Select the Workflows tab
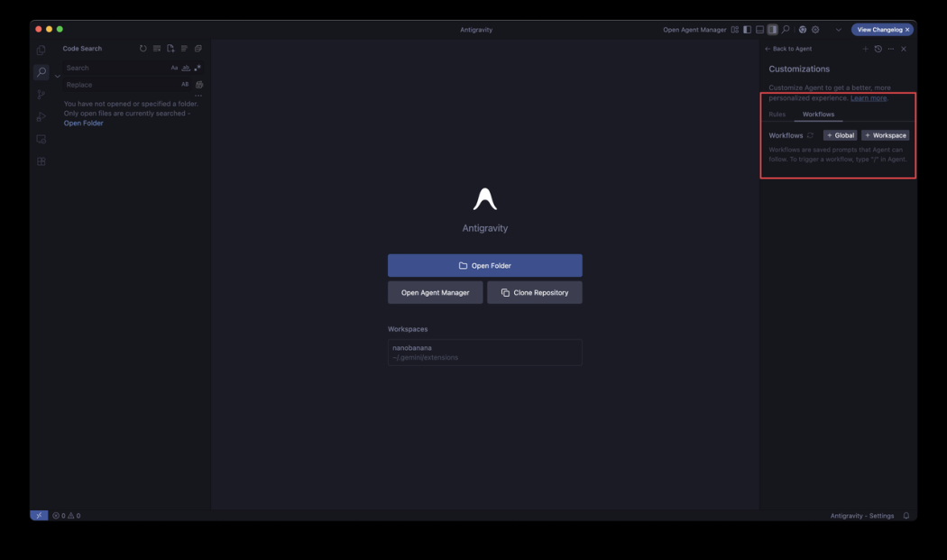The image size is (947, 560). pos(818,115)
